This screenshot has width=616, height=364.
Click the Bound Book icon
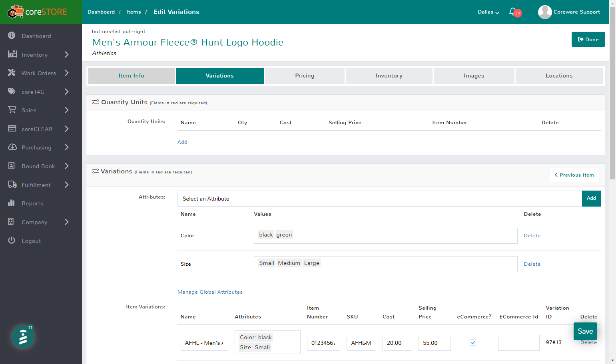[12, 166]
